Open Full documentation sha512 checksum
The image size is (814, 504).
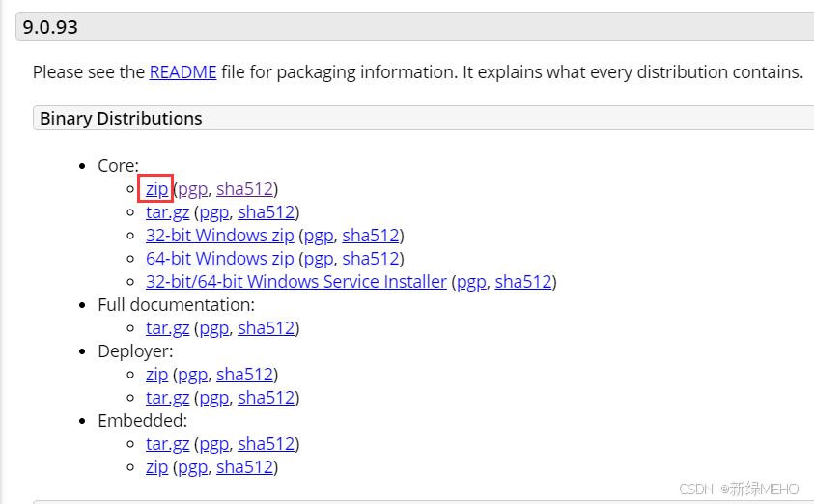point(266,328)
